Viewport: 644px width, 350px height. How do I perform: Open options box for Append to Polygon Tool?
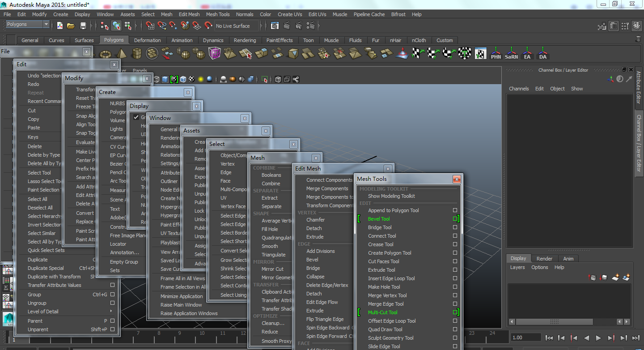[455, 210]
